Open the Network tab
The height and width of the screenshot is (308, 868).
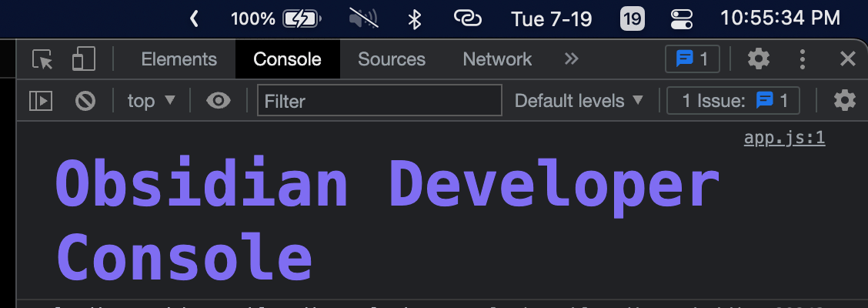(497, 59)
